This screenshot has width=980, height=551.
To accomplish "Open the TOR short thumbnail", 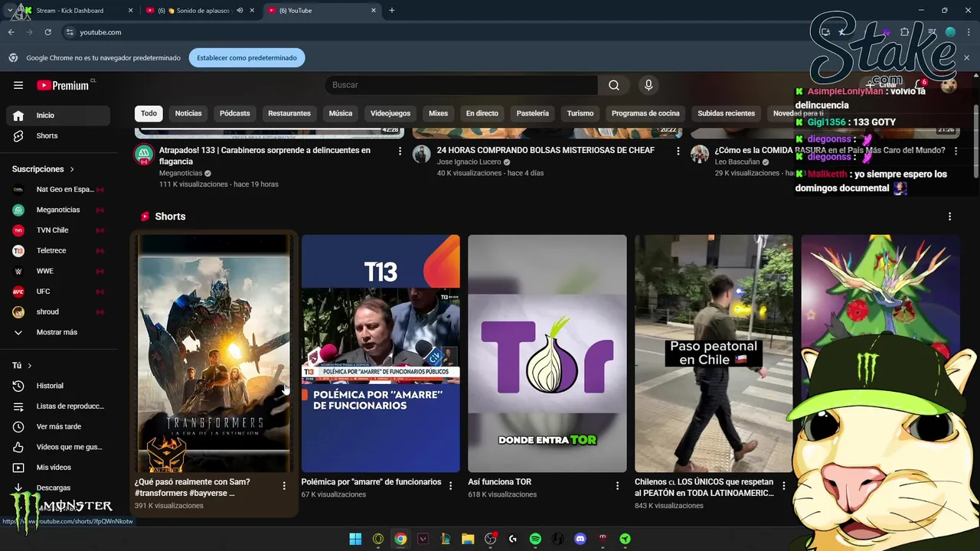I will [547, 354].
